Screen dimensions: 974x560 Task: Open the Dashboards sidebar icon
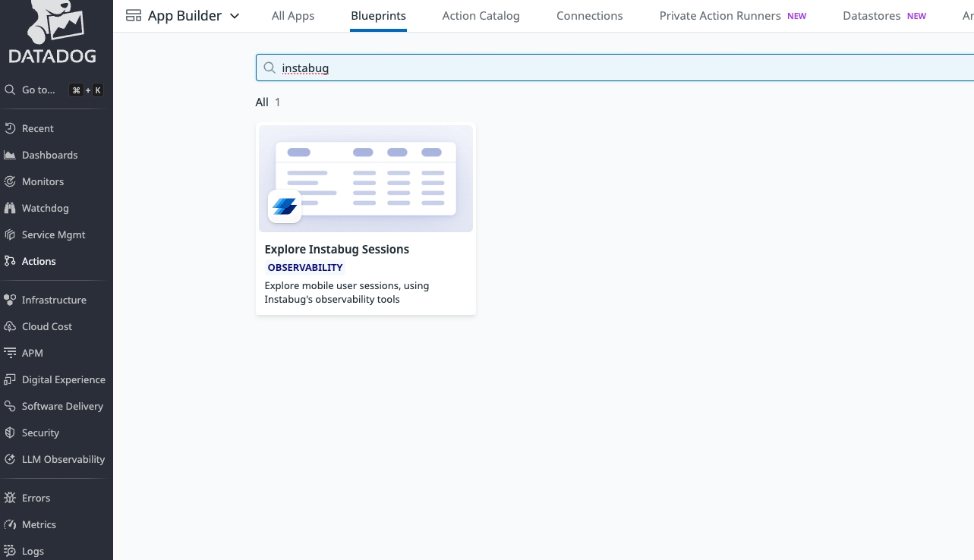point(10,155)
